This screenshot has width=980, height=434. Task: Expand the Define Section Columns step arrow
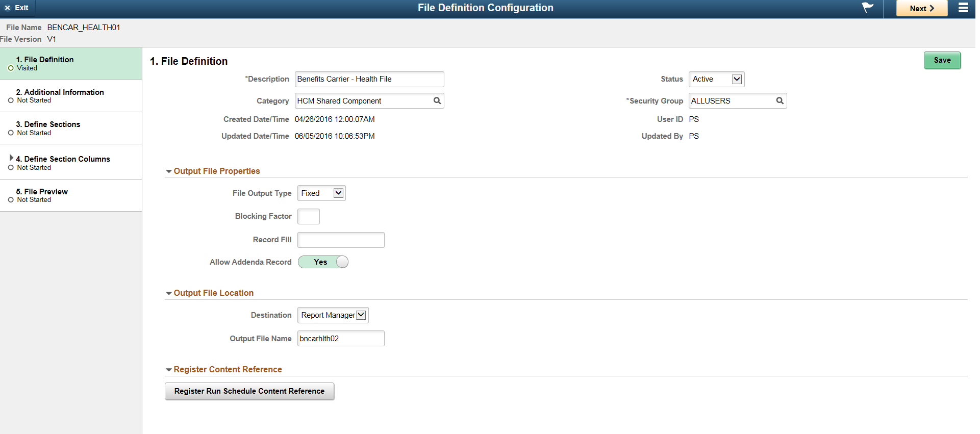coord(11,158)
